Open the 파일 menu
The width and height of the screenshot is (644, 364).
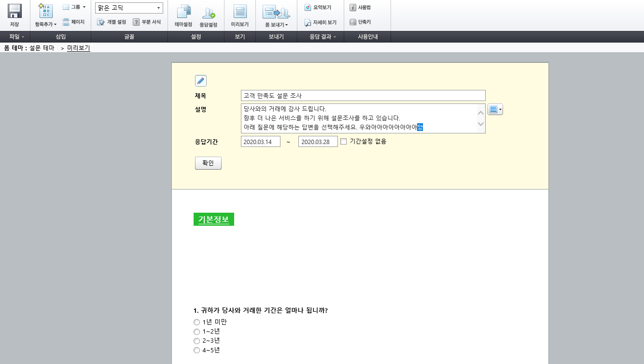point(16,37)
